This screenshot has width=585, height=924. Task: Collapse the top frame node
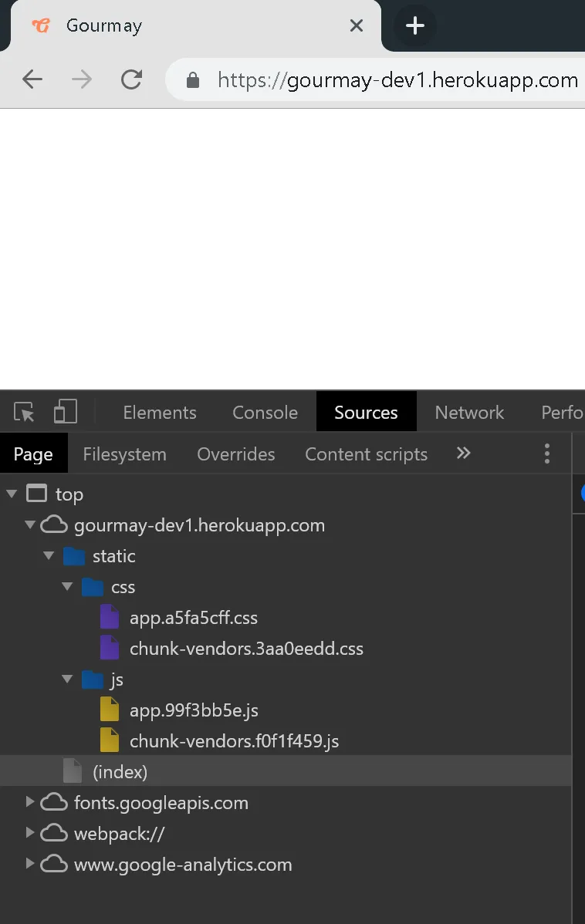click(12, 494)
